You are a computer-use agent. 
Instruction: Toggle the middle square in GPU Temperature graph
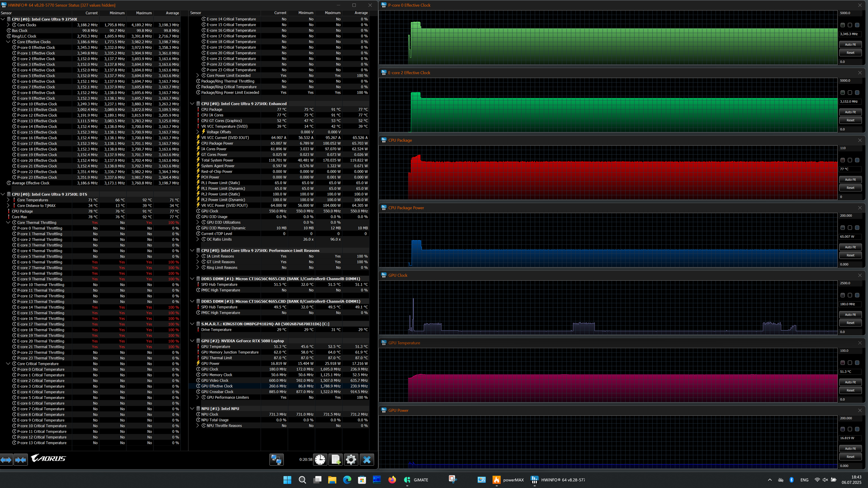pyautogui.click(x=850, y=363)
